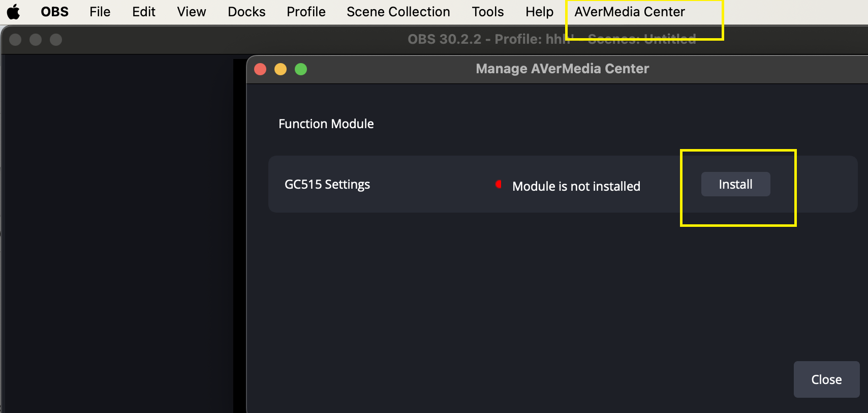Zoom the dialog with the green button
Image resolution: width=868 pixels, height=413 pixels.
[301, 69]
